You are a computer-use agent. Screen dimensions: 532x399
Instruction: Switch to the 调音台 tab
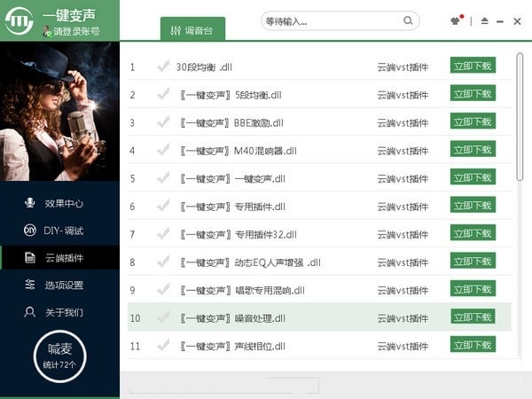(x=192, y=29)
